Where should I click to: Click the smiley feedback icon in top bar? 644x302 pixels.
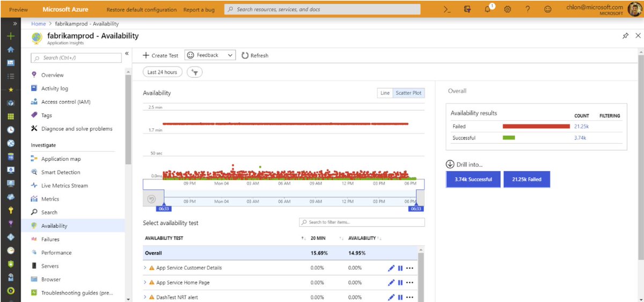pos(547,9)
